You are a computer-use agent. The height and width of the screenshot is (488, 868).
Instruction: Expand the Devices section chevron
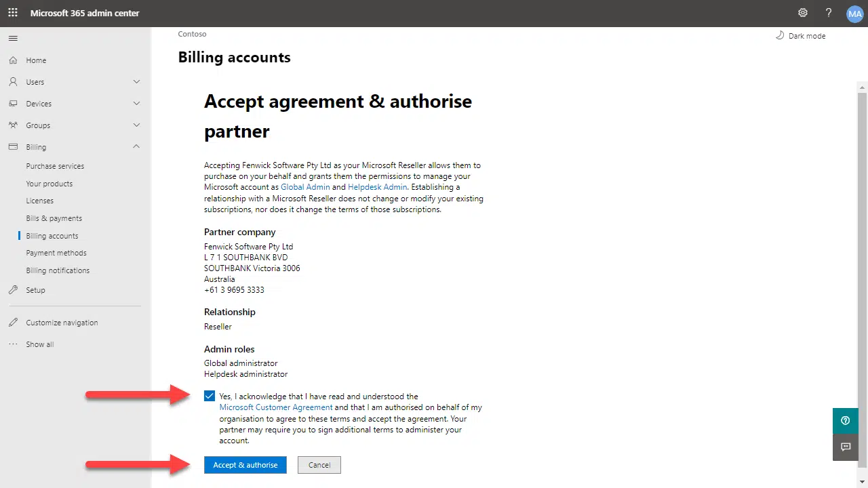pos(136,104)
